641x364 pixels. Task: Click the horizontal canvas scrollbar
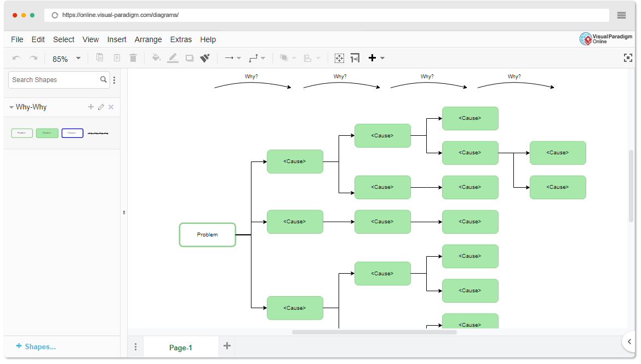click(x=374, y=332)
